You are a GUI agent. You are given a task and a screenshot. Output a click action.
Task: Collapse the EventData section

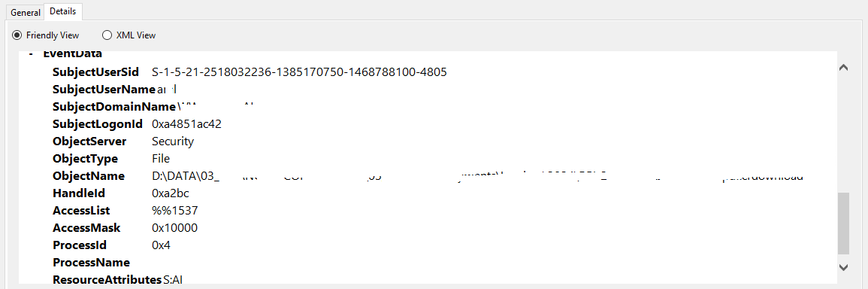[32, 54]
